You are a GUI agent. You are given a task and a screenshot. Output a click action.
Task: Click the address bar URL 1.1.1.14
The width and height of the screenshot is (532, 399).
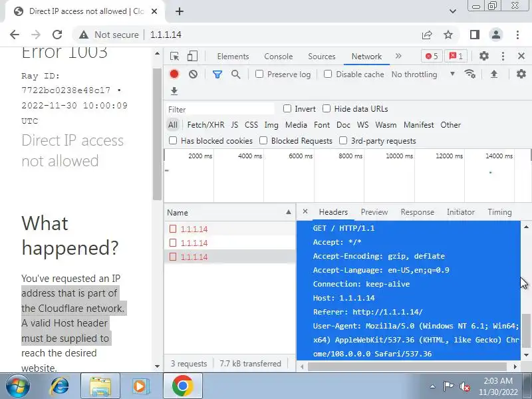click(x=166, y=35)
